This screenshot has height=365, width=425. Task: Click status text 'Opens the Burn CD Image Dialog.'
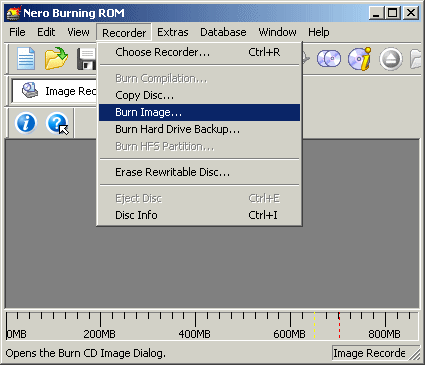[x=86, y=353]
